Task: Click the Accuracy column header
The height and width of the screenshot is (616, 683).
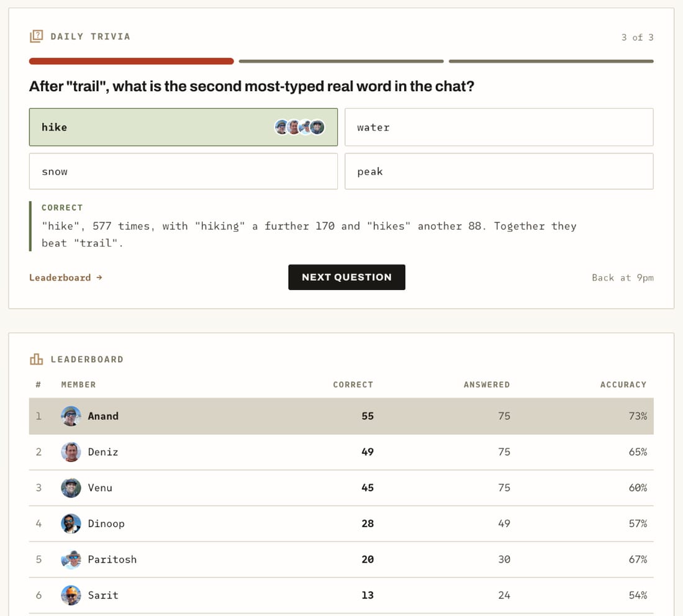Action: click(x=623, y=384)
